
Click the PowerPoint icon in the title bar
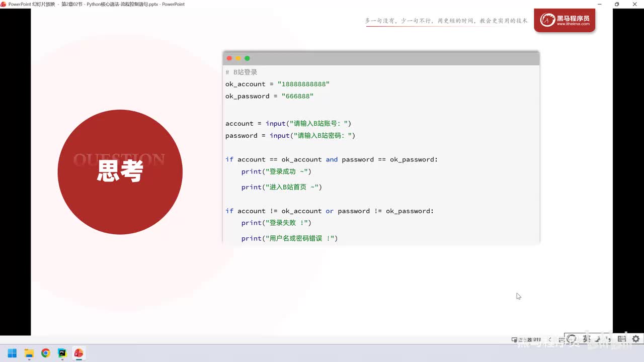point(4,4)
